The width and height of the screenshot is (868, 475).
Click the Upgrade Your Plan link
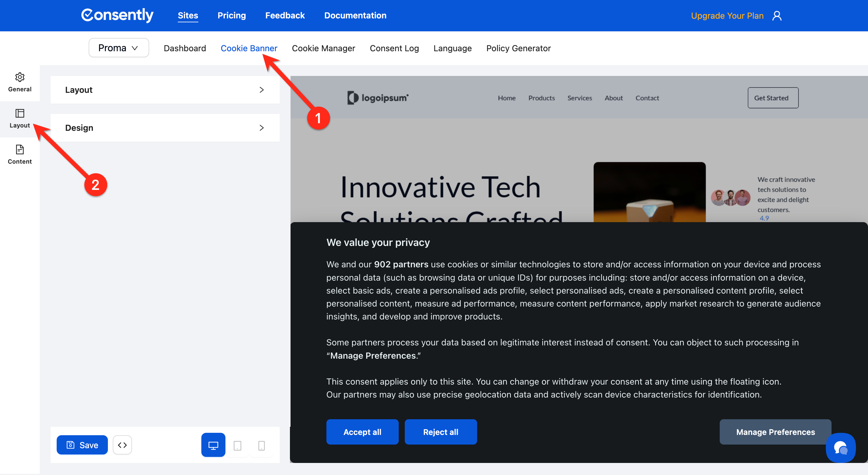[x=727, y=16]
